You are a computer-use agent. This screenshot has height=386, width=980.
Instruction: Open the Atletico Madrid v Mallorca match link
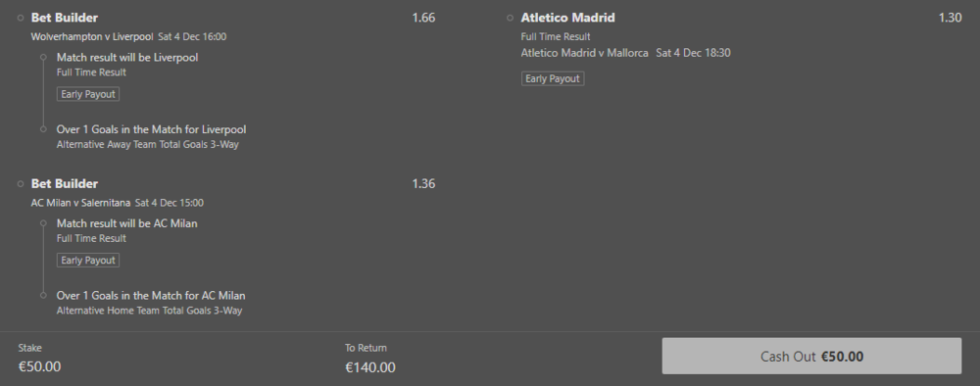(x=584, y=53)
